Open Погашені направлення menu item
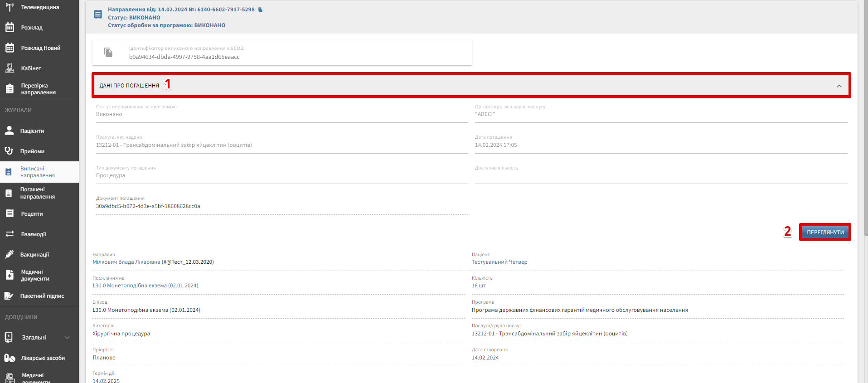The image size is (868, 383). (38, 193)
